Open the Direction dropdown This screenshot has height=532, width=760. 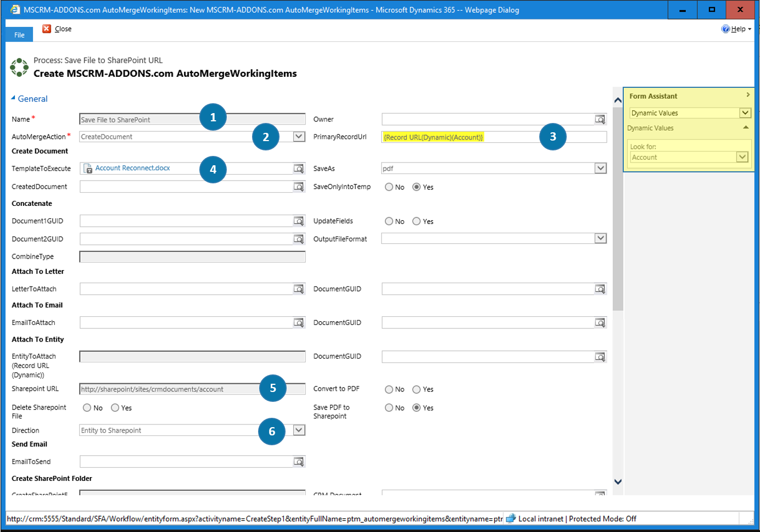click(299, 430)
